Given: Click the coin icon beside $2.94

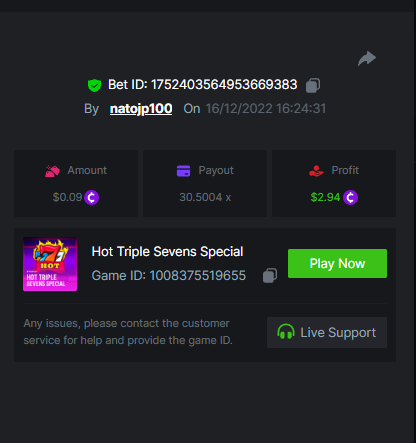Looking at the screenshot, I should pyautogui.click(x=350, y=197).
